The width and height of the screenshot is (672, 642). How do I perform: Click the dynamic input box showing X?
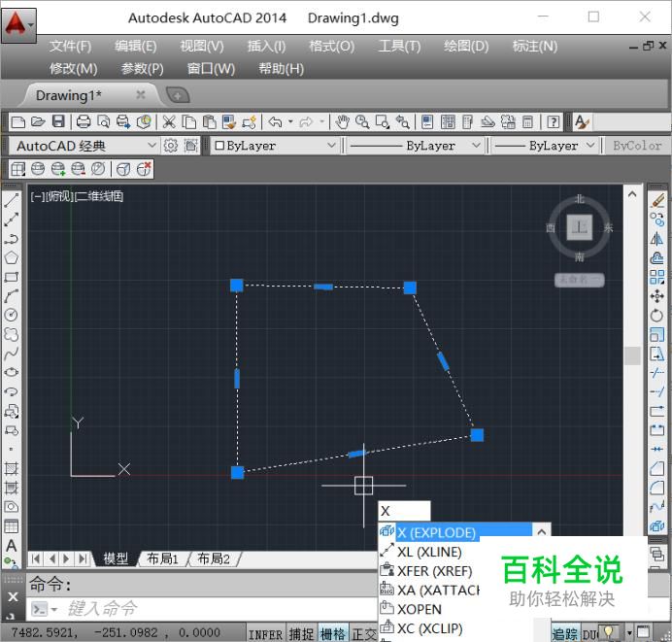(x=404, y=511)
